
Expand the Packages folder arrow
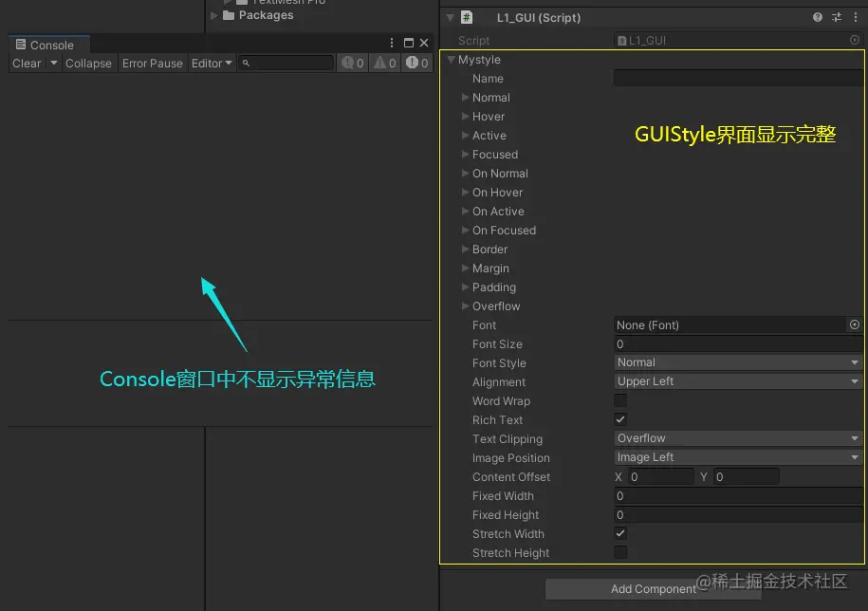(x=214, y=15)
